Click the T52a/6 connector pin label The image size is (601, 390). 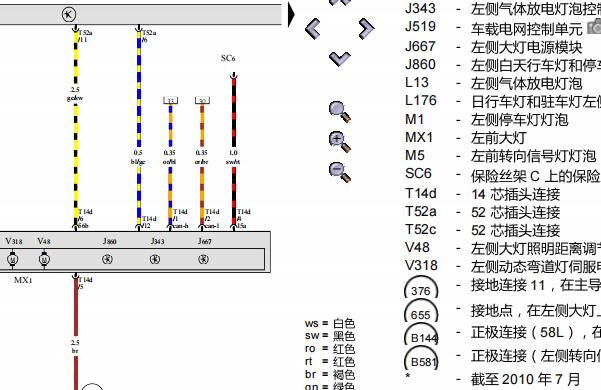click(149, 36)
